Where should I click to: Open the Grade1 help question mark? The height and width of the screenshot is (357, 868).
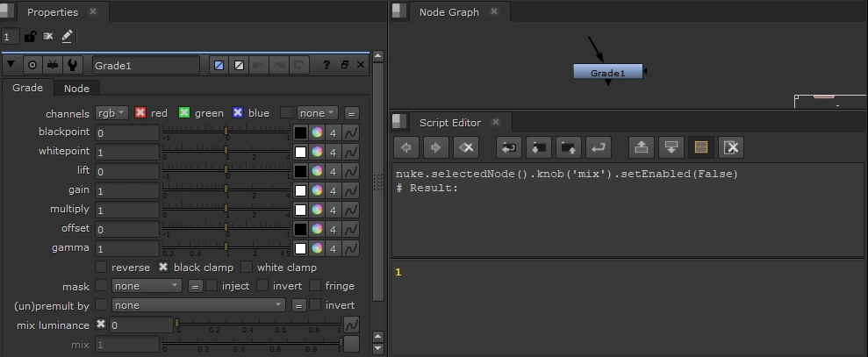pos(326,65)
